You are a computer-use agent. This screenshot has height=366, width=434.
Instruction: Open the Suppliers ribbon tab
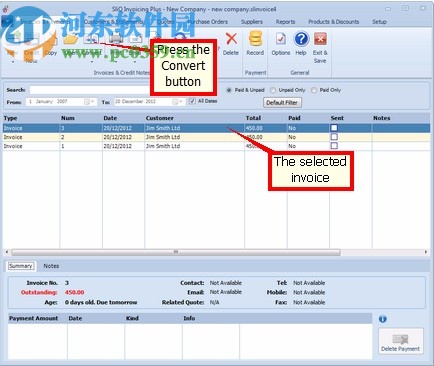click(x=252, y=22)
